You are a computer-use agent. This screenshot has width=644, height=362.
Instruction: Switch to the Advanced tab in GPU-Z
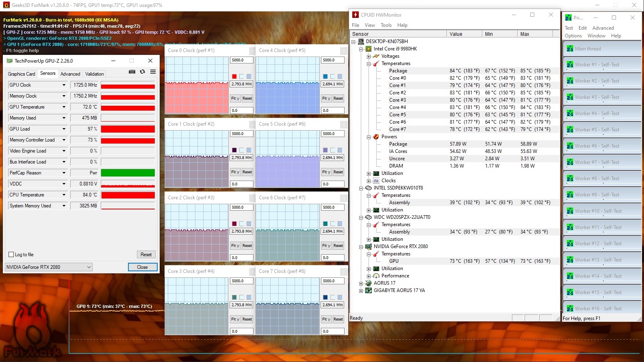[x=70, y=74]
